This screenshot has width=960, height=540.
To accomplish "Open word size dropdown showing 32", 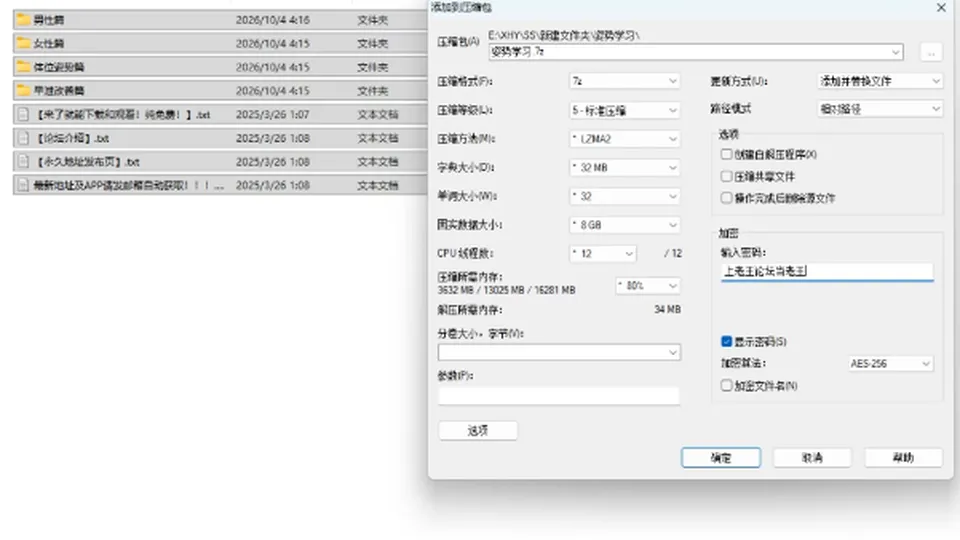I will [624, 196].
